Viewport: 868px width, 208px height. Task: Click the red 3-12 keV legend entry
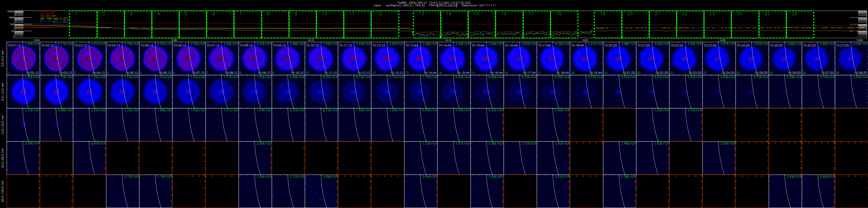(x=47, y=12)
